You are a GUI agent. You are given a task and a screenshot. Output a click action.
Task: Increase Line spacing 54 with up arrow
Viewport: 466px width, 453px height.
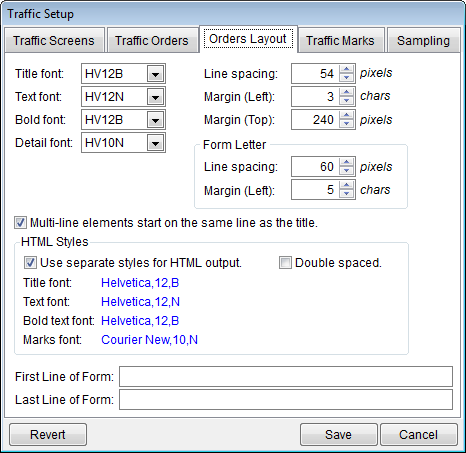[347, 69]
